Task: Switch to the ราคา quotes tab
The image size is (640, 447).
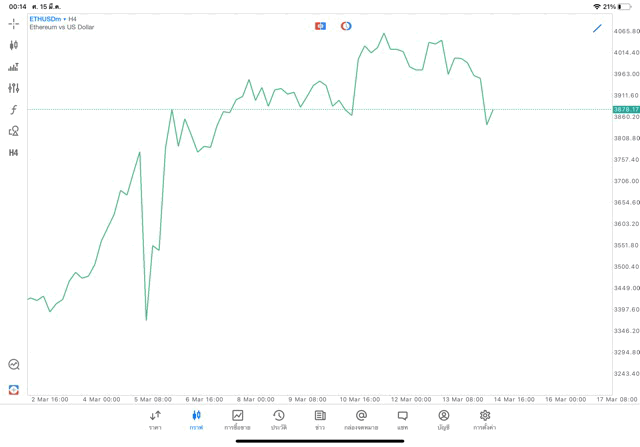Action: click(x=155, y=419)
